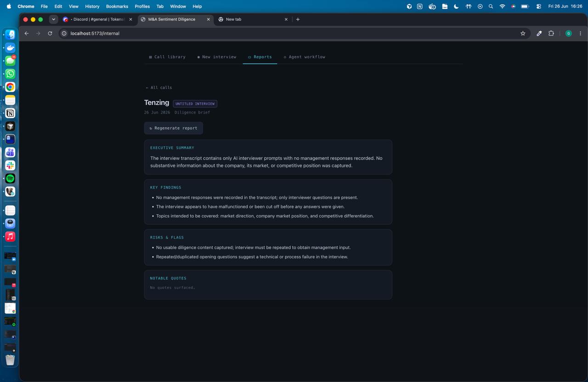Open the Chrome profile avatar G
588x382 pixels.
569,34
